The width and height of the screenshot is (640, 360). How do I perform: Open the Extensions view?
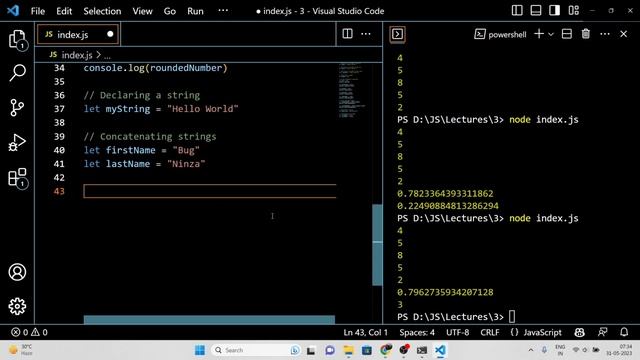coord(17,178)
